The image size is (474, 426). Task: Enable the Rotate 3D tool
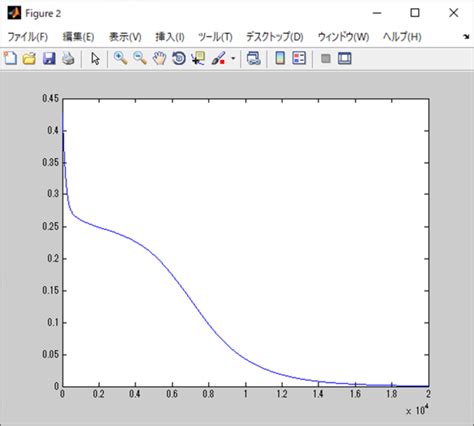point(179,58)
